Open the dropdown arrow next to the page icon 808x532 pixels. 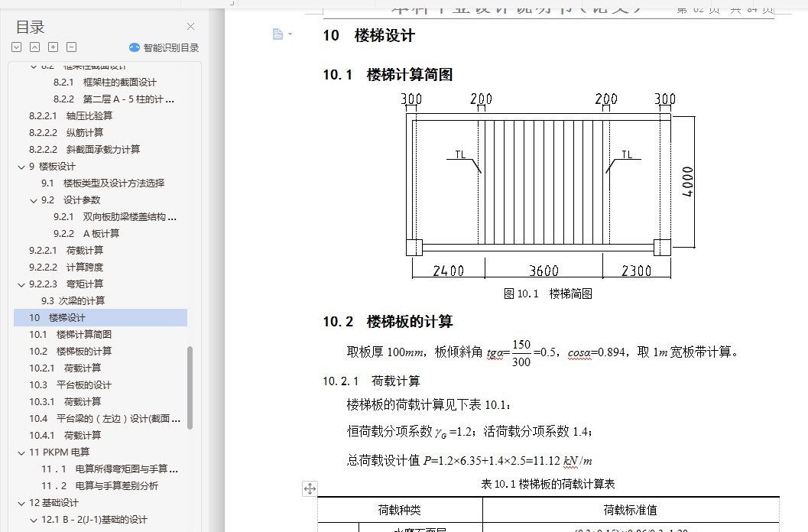click(x=290, y=34)
